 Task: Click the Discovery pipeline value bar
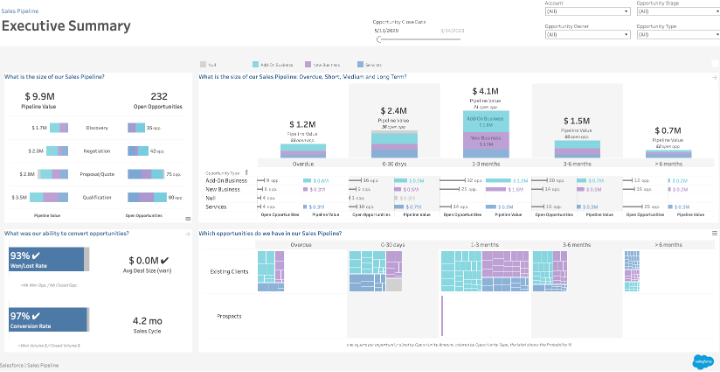[x=59, y=128]
